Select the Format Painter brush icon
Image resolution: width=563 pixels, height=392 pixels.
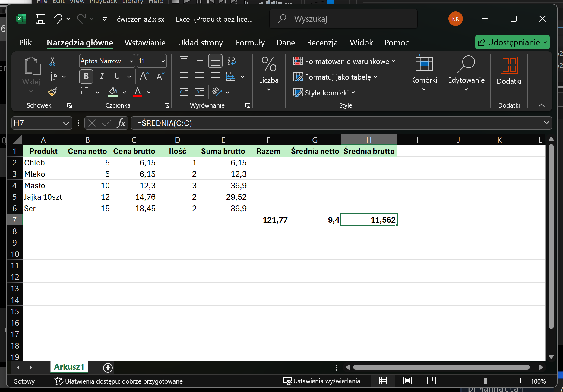52,92
